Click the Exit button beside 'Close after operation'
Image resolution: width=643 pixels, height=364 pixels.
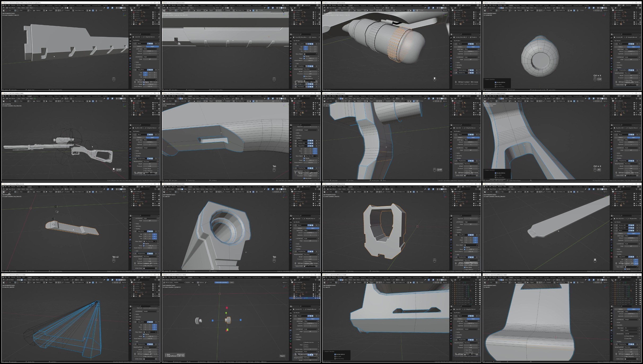pyautogui.click(x=232, y=283)
